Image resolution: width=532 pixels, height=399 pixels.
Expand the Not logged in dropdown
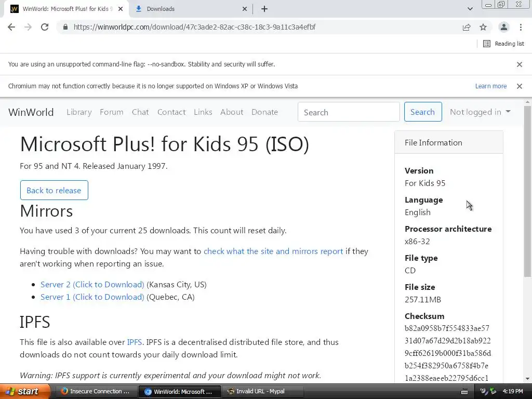coord(480,112)
